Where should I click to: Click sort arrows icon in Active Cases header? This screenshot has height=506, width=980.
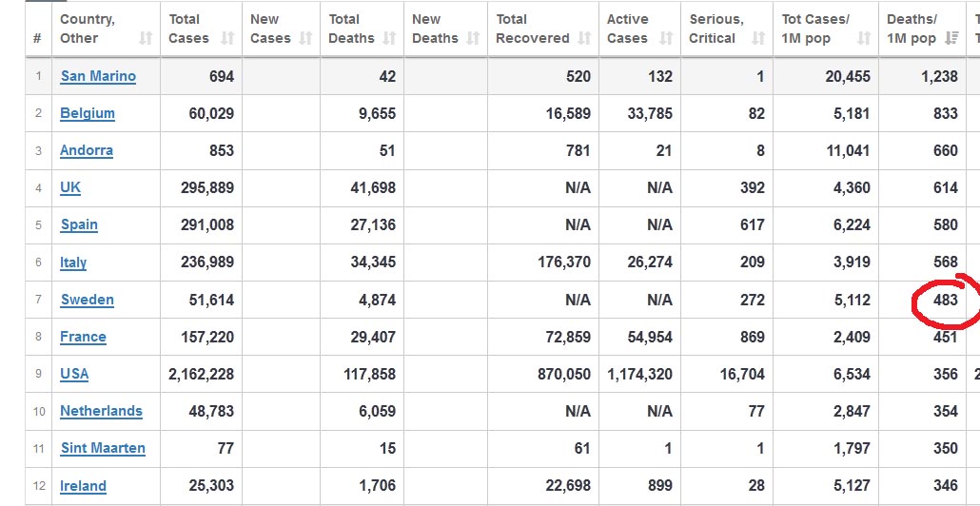tap(666, 38)
